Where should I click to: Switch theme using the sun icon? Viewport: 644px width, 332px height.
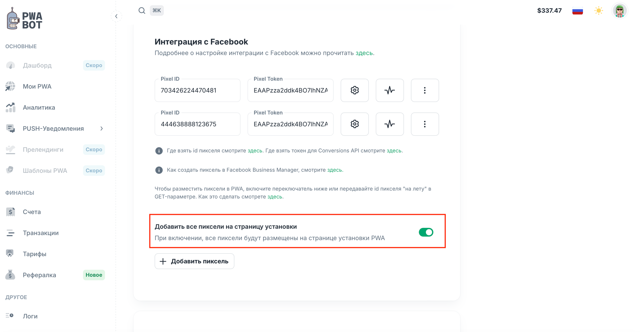click(598, 11)
